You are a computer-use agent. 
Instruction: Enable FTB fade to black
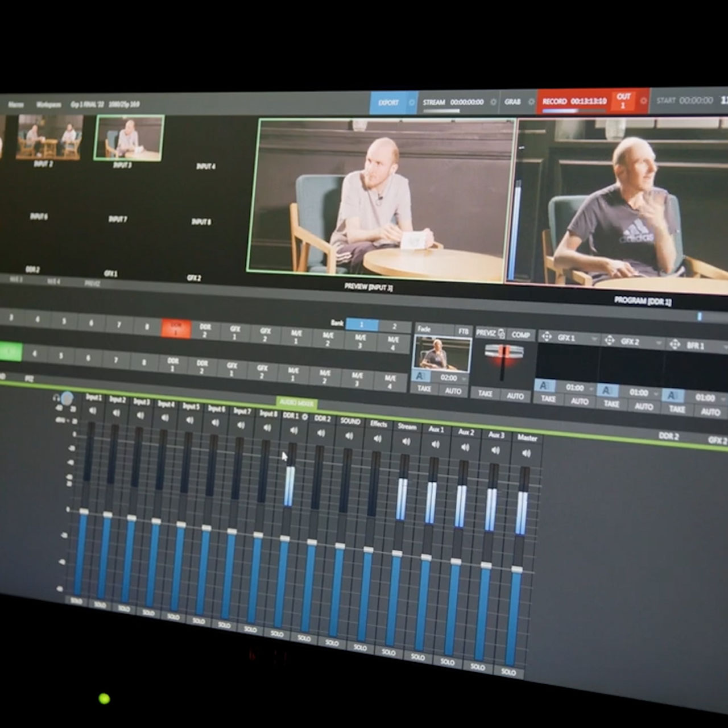[463, 330]
